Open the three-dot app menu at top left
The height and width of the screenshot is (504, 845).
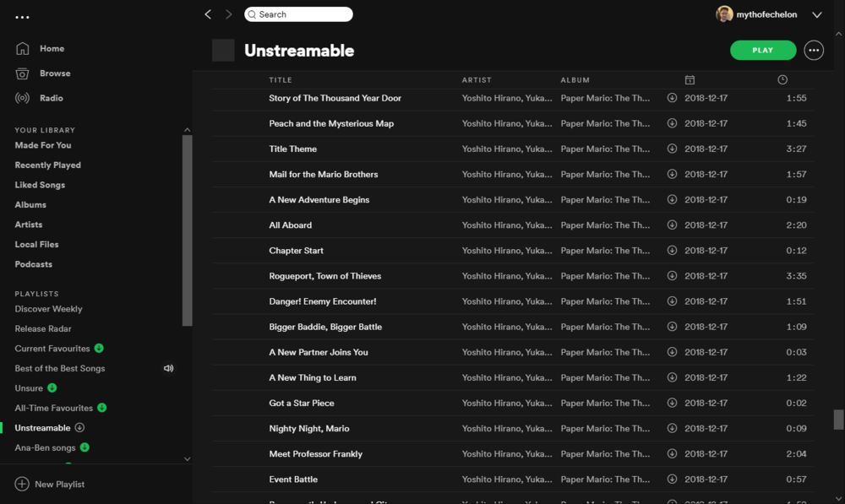[22, 17]
